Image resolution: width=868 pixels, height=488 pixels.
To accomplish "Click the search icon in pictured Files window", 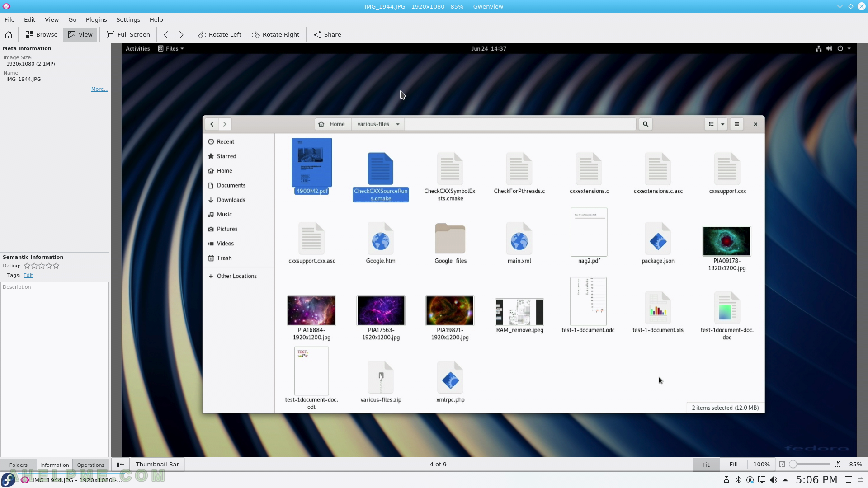I will [646, 124].
